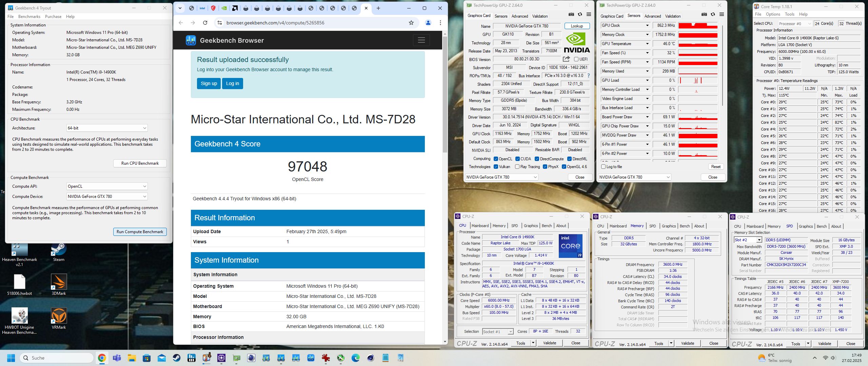Open the Mainboard tab in CPU-Z CPU window
Image resolution: width=868 pixels, height=366 pixels.
click(480, 226)
